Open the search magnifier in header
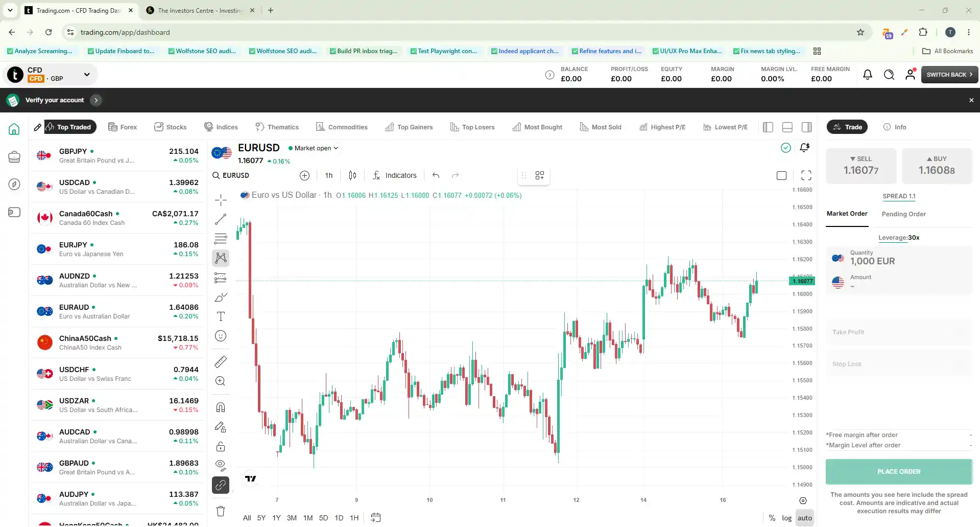 889,75
